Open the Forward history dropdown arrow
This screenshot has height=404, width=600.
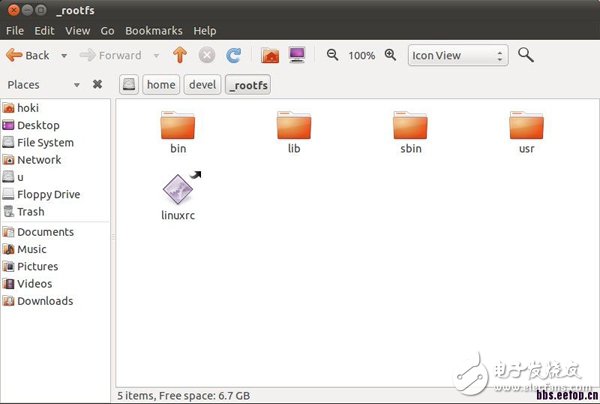(156, 56)
